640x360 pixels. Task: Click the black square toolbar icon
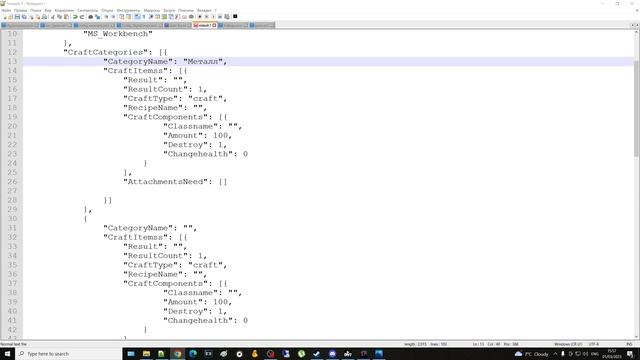[235, 17]
